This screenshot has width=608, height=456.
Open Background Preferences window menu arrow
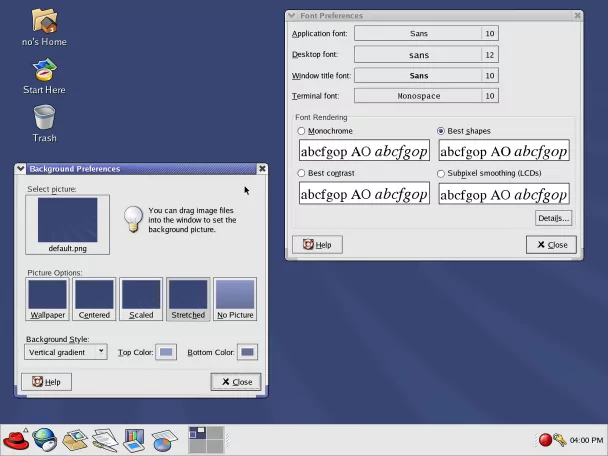tap(21, 169)
